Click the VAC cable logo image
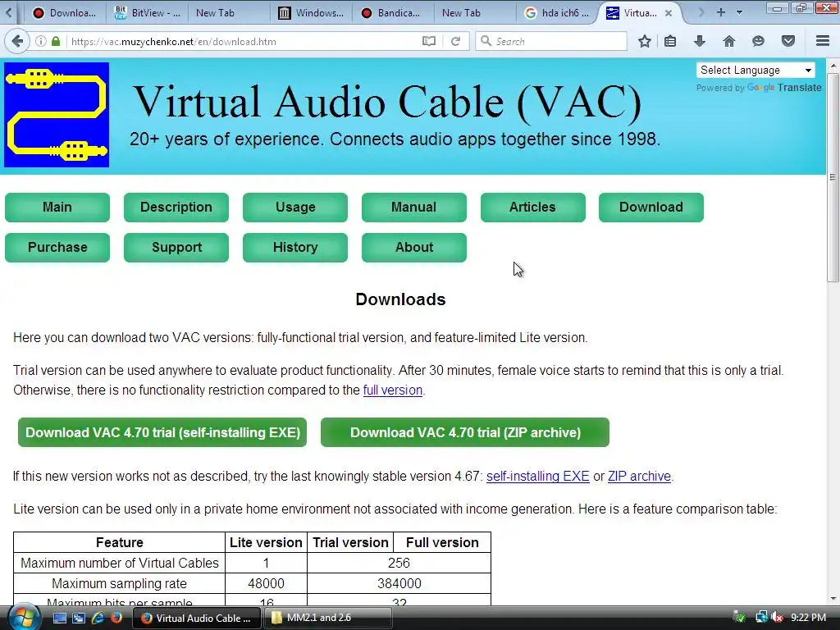 (x=57, y=115)
